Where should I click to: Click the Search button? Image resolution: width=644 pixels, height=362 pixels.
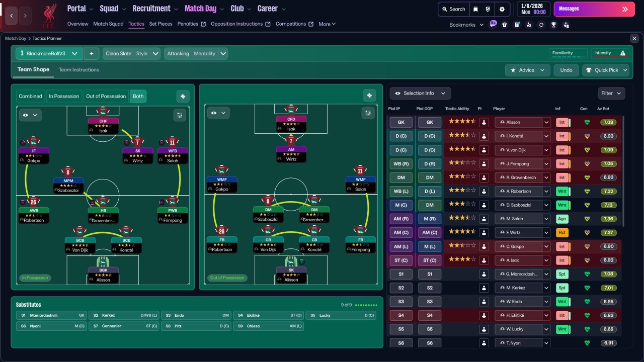click(453, 9)
